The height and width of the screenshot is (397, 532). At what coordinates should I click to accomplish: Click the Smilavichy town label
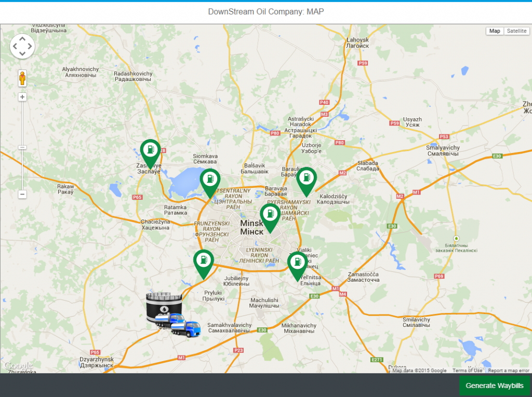click(416, 322)
